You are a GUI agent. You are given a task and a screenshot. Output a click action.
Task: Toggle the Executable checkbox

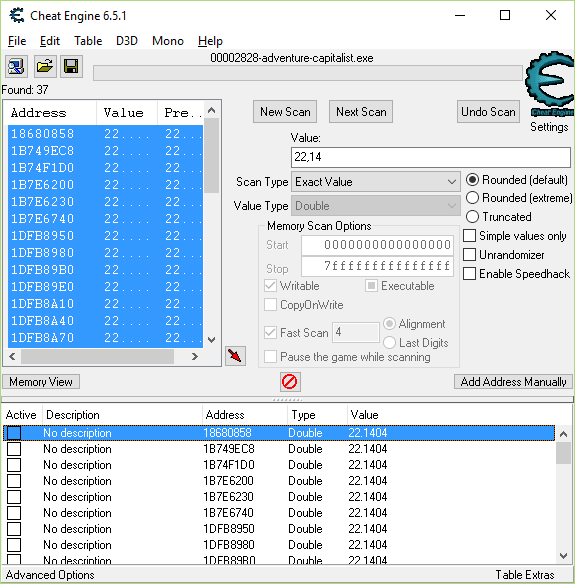(371, 286)
